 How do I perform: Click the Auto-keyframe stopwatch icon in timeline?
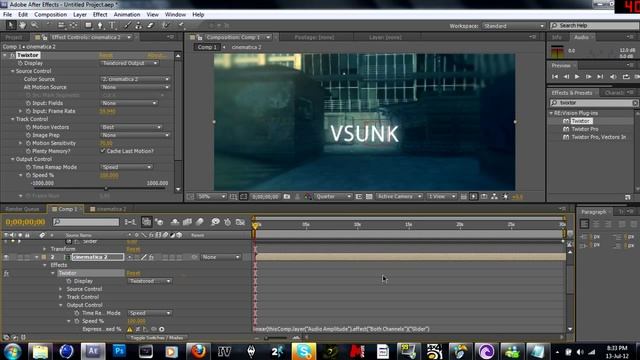pyautogui.click(x=227, y=222)
